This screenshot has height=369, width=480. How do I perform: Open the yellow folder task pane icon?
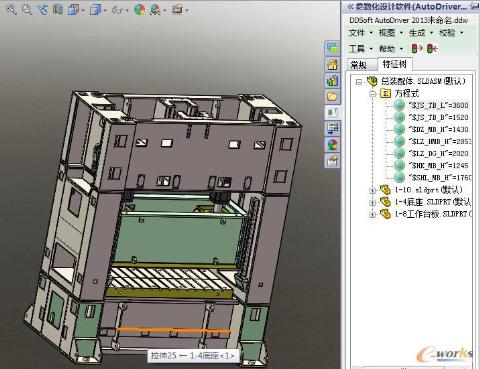(x=332, y=96)
